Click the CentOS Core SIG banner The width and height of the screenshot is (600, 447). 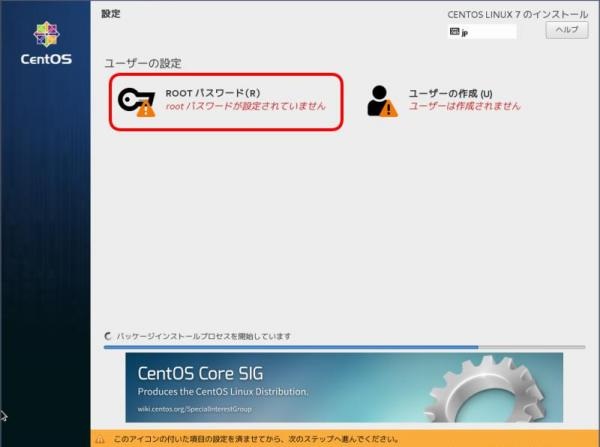(344, 387)
